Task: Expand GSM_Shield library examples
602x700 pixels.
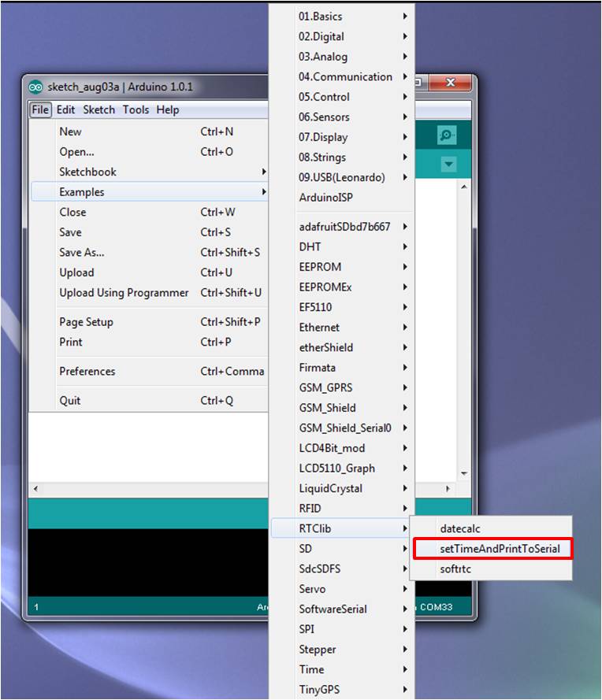Action: point(342,408)
